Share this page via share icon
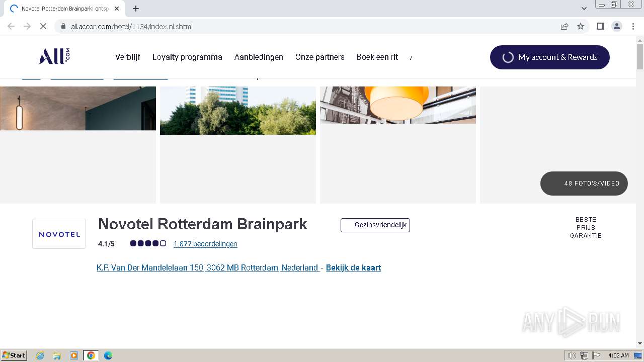 (x=565, y=26)
